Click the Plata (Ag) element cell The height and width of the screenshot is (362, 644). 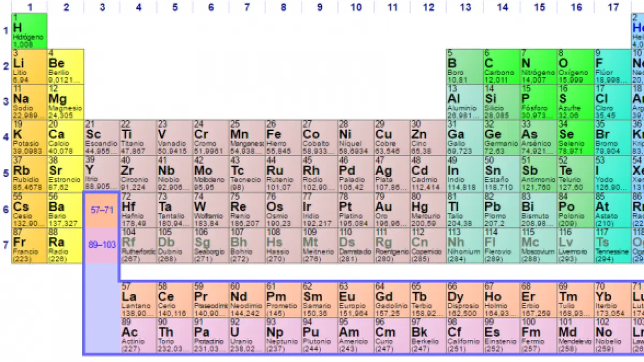pyautogui.click(x=392, y=173)
